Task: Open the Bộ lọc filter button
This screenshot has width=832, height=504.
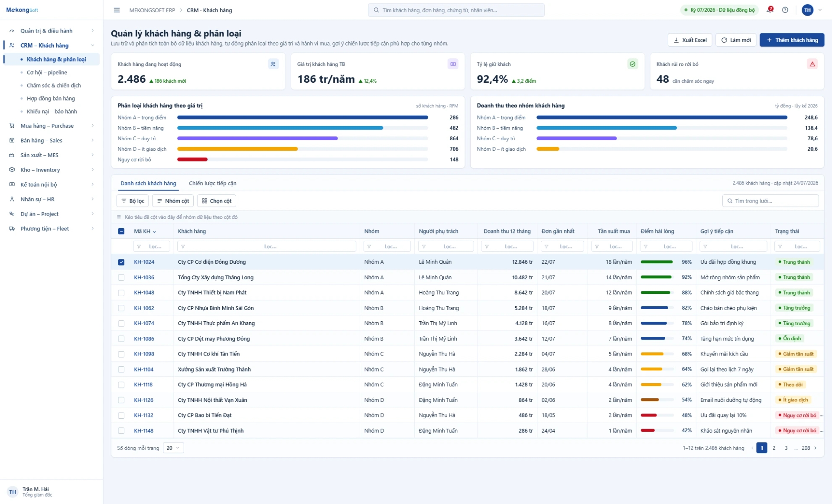Action: click(133, 201)
